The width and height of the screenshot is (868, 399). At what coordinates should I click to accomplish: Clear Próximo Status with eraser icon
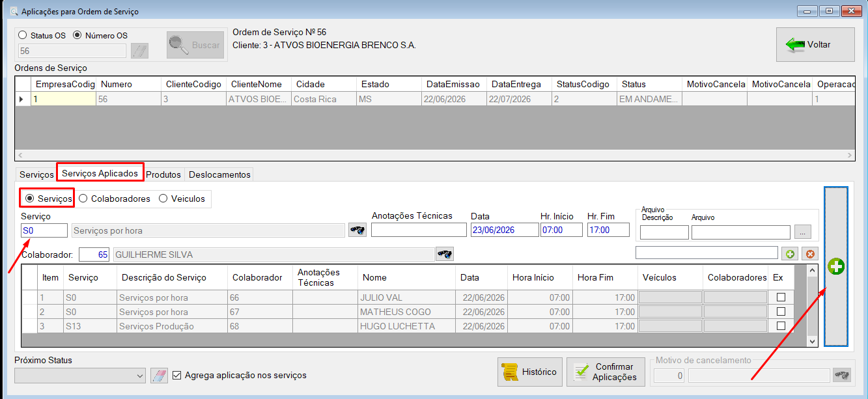[x=159, y=376]
